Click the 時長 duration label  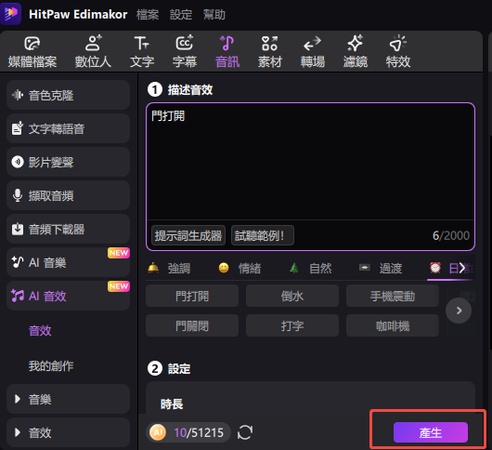tap(172, 404)
